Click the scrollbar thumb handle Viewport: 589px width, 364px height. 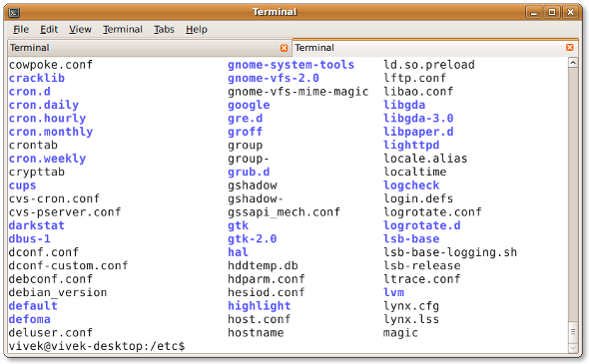(x=573, y=332)
